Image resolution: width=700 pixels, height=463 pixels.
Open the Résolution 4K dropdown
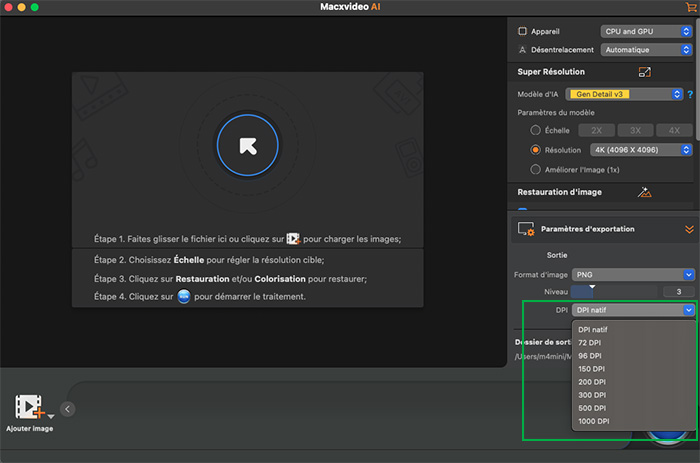[641, 150]
